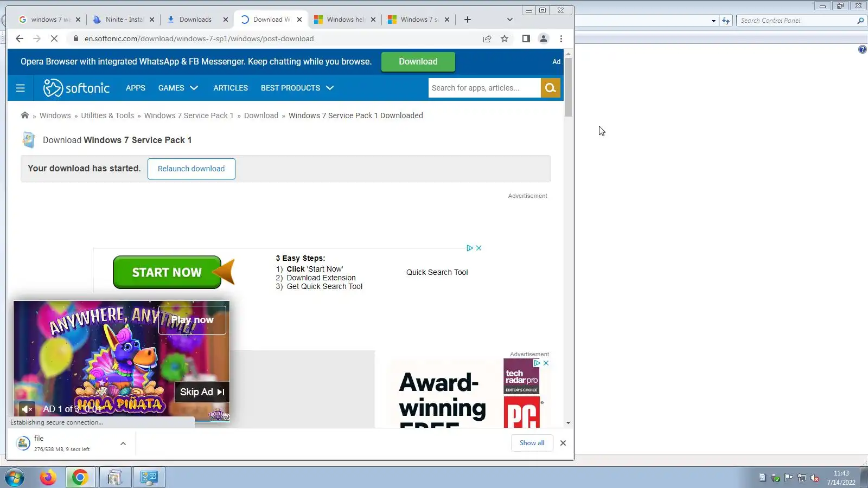Focus the Search Control Panel field

796,21
